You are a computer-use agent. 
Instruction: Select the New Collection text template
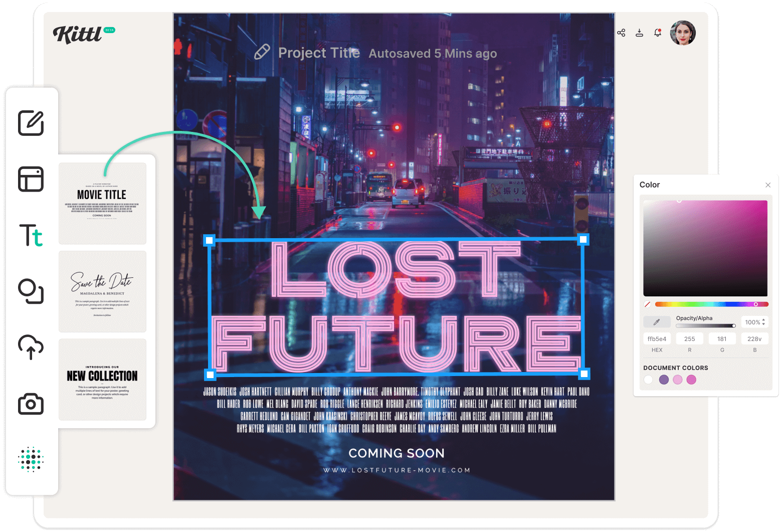click(102, 380)
